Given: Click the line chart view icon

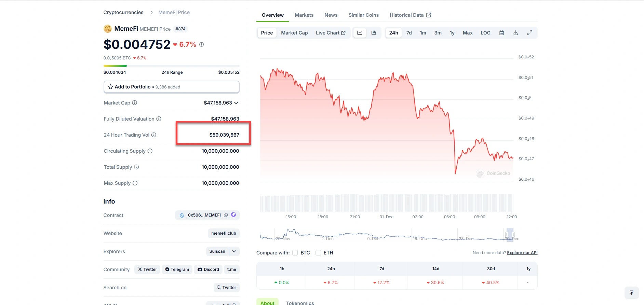Looking at the screenshot, I should coord(360,33).
